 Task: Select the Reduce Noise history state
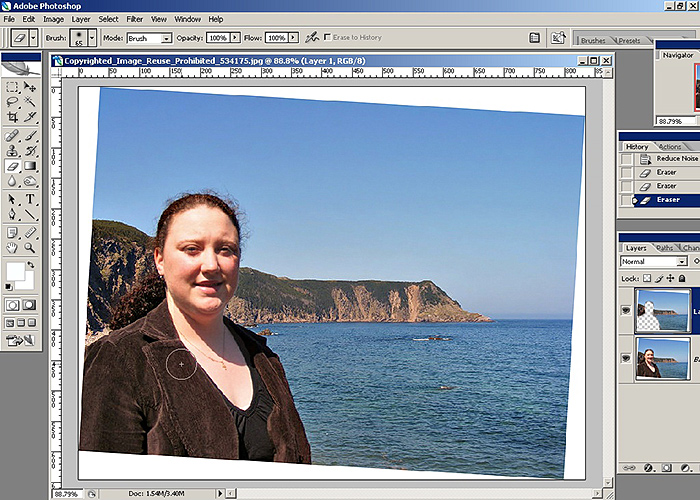(669, 158)
